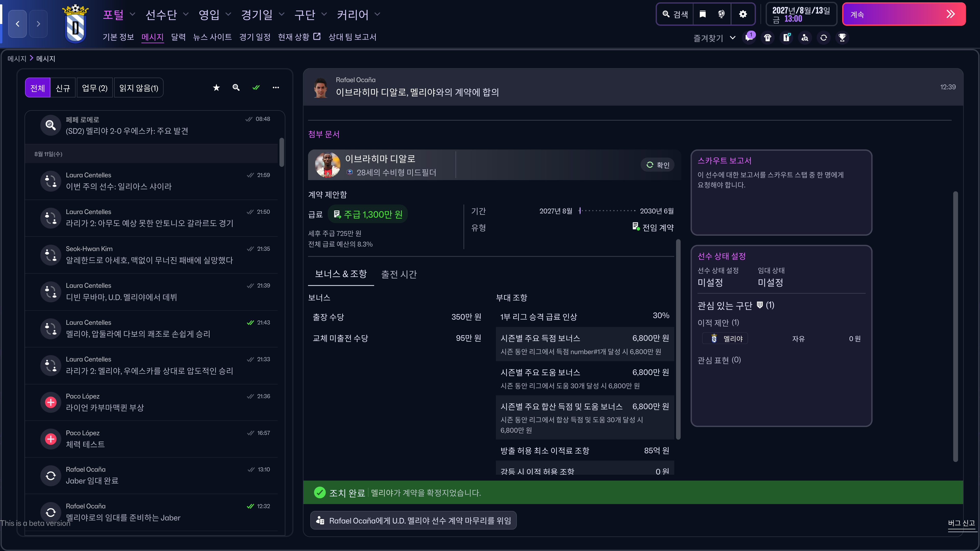Open the trophy competitions shortcut icon
Viewport: 980px width, 551px height.
(842, 38)
